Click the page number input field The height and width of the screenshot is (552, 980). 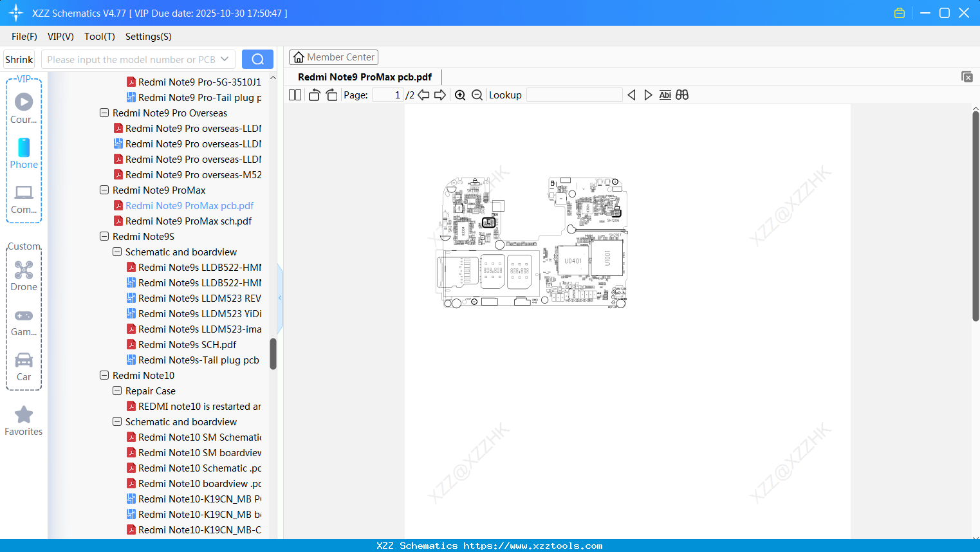pyautogui.click(x=387, y=95)
